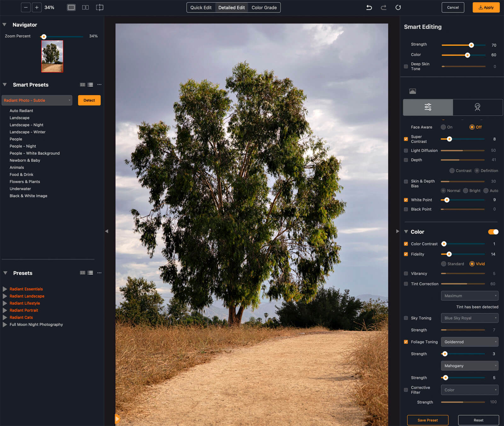Switch Smart Presets to list view
504x426 pixels.
coord(90,85)
